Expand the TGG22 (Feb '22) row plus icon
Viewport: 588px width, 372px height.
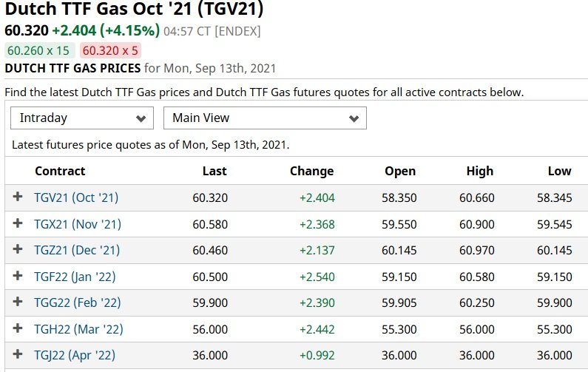pyautogui.click(x=18, y=302)
